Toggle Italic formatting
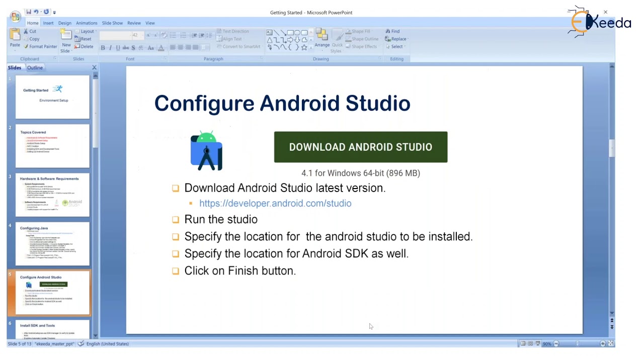This screenshot has width=644, height=362. [x=110, y=48]
